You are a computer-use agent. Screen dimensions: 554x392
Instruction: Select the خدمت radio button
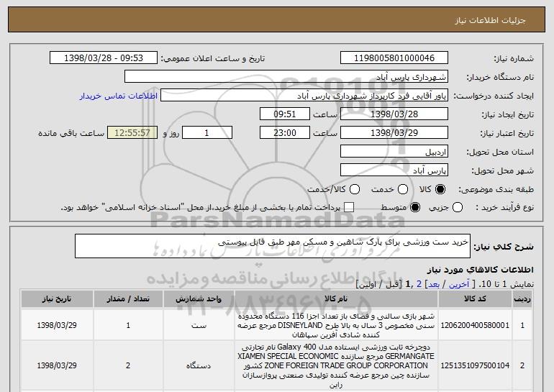pos(403,190)
